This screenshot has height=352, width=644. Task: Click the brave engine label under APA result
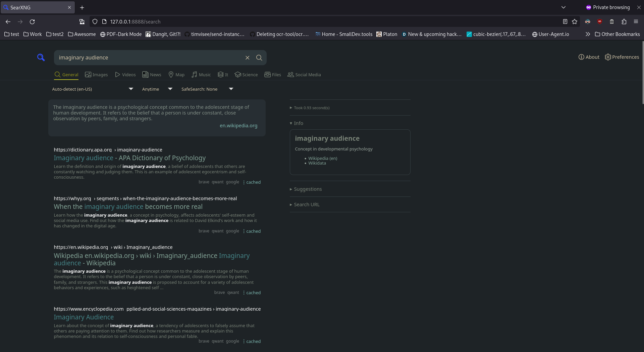pyautogui.click(x=204, y=182)
